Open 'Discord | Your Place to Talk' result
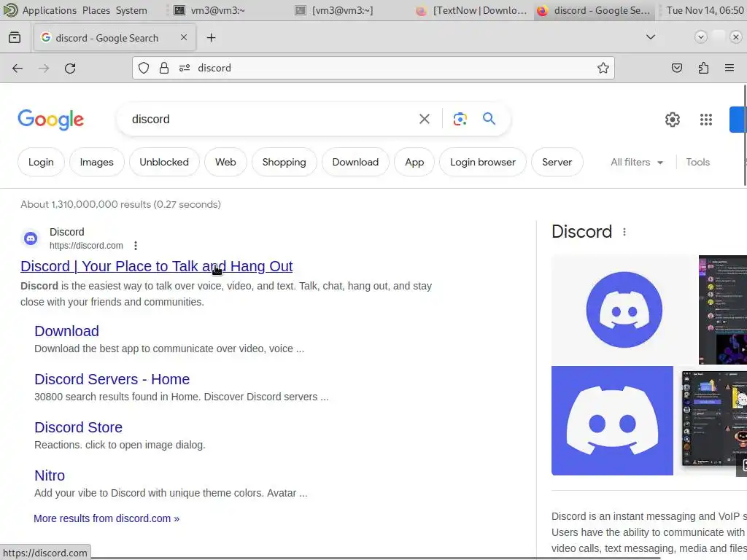747x560 pixels. 156,266
